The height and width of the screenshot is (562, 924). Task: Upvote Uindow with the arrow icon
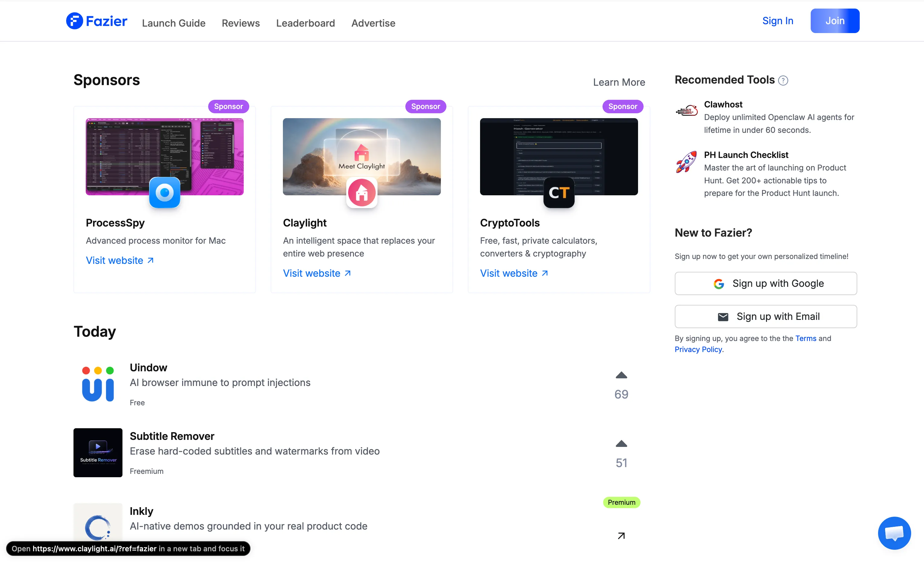622,375
